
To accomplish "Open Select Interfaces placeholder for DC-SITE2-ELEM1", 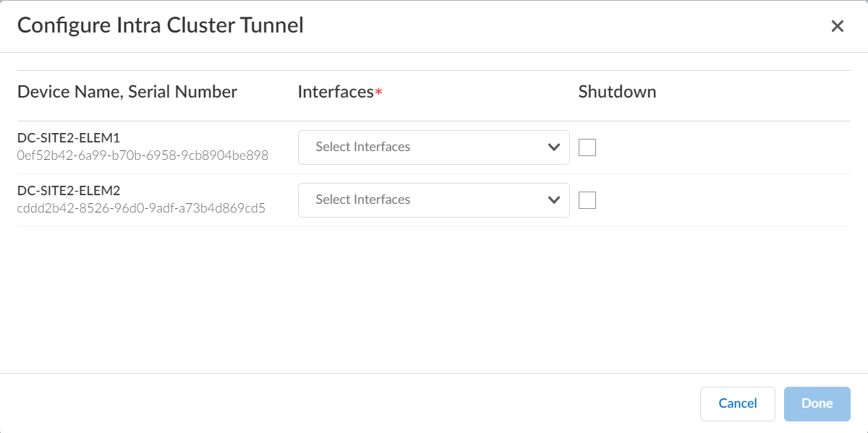I will [x=363, y=147].
